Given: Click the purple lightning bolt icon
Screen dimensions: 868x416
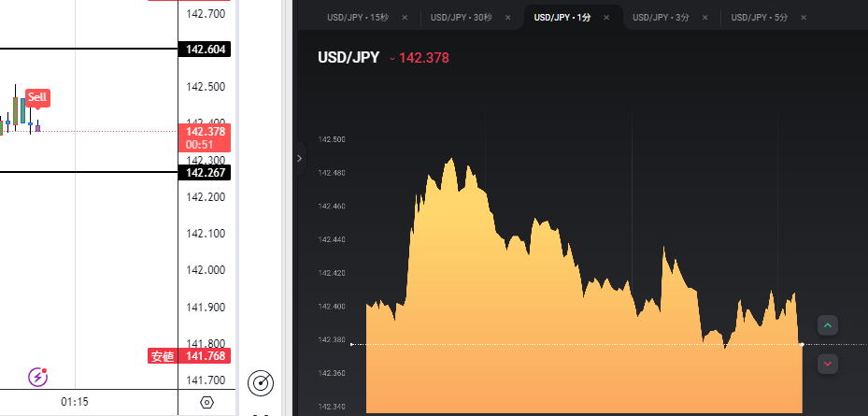Looking at the screenshot, I should point(38,377).
